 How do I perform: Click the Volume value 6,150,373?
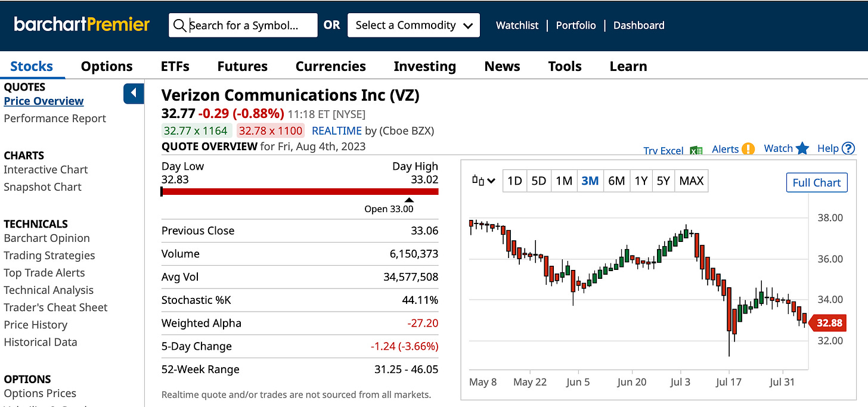pyautogui.click(x=414, y=254)
